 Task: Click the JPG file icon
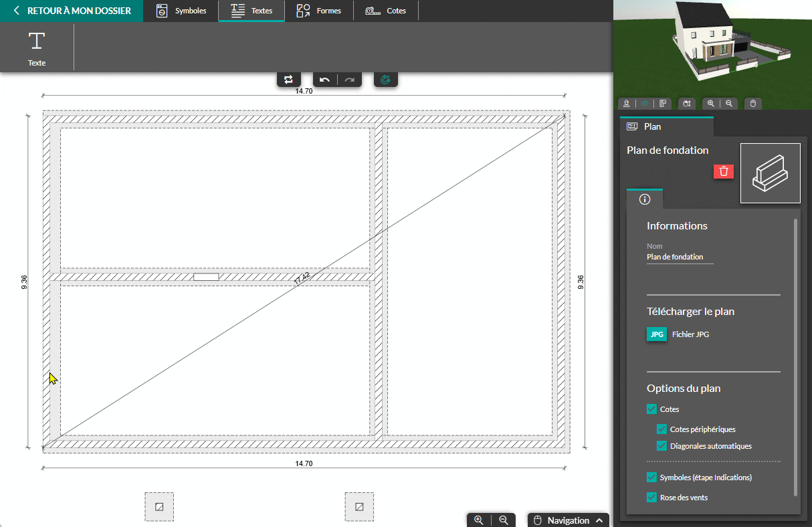click(657, 334)
